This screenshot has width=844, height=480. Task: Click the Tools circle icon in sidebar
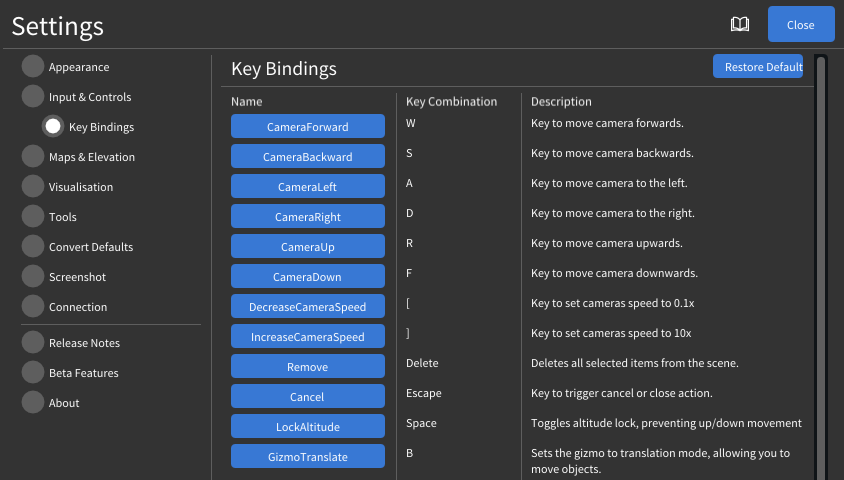(x=33, y=217)
